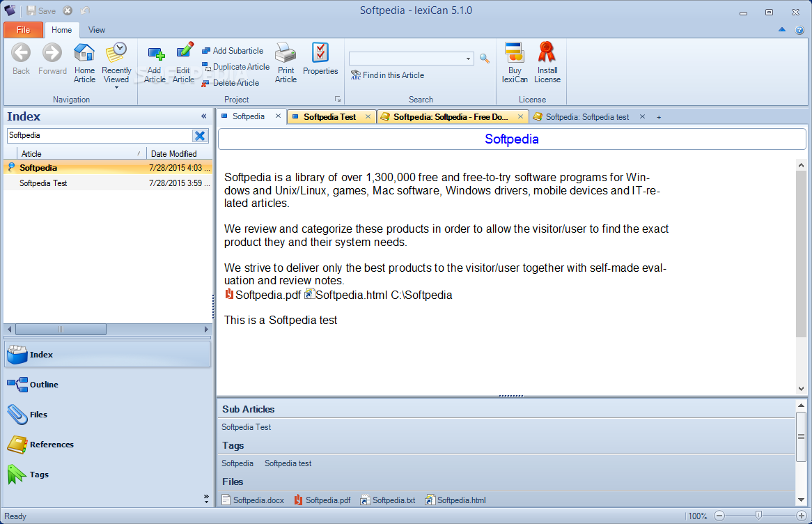
Task: Delete Article from the project
Action: [x=231, y=83]
